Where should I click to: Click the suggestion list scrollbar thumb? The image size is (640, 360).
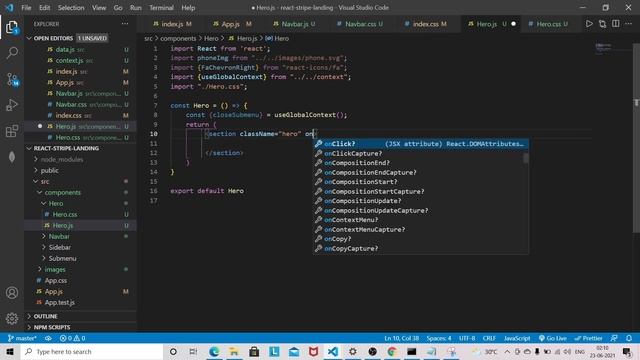click(x=526, y=158)
